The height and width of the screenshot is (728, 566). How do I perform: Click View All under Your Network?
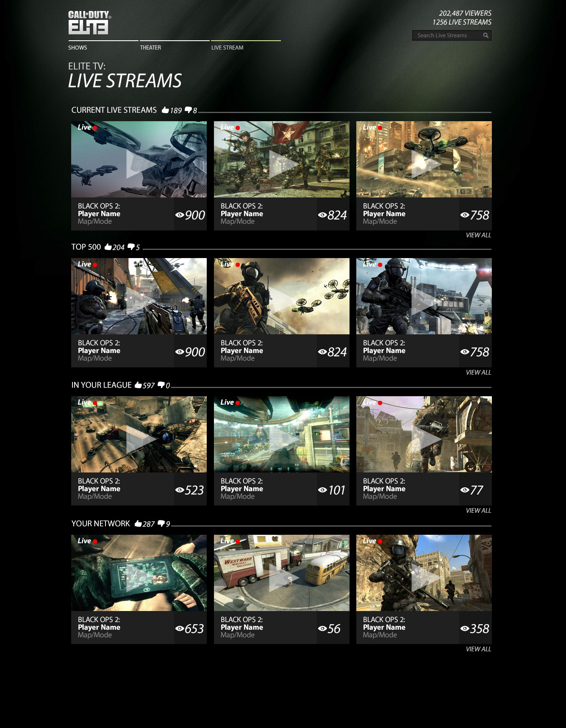pyautogui.click(x=478, y=649)
